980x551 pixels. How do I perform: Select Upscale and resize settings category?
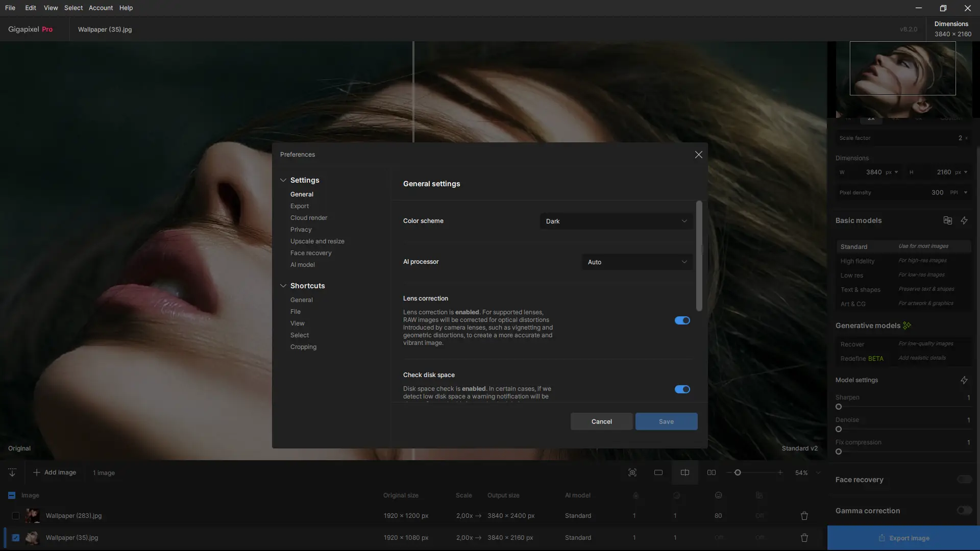(x=317, y=241)
